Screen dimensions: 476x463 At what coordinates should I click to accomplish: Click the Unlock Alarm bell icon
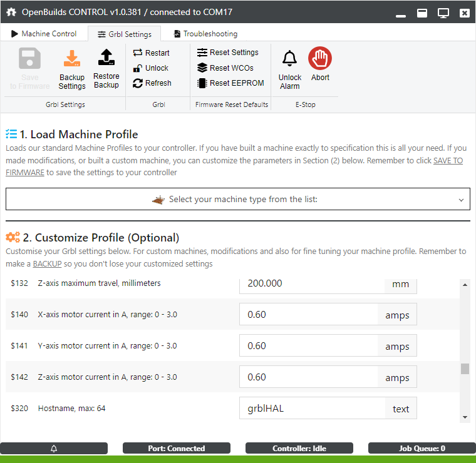[289, 59]
